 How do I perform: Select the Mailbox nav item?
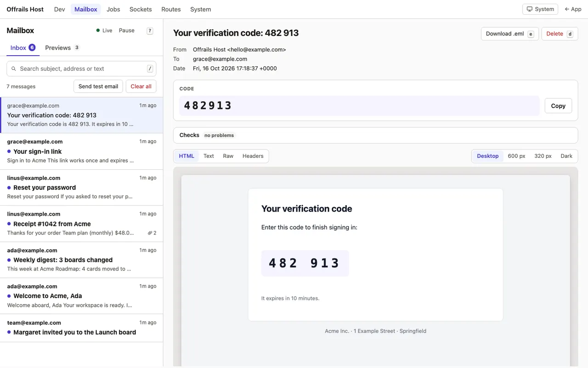pyautogui.click(x=85, y=9)
